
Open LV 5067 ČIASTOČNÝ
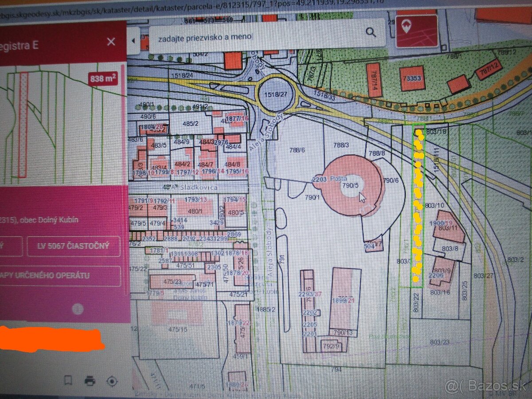[73, 246]
